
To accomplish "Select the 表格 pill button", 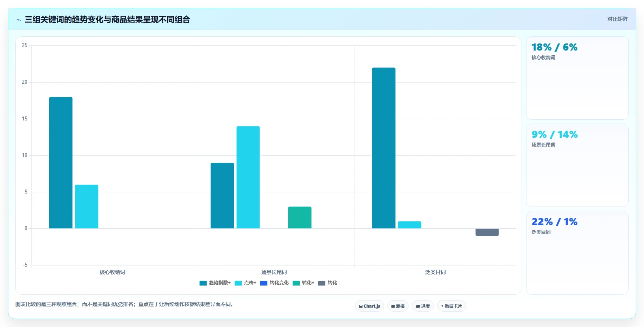I will 398,306.
